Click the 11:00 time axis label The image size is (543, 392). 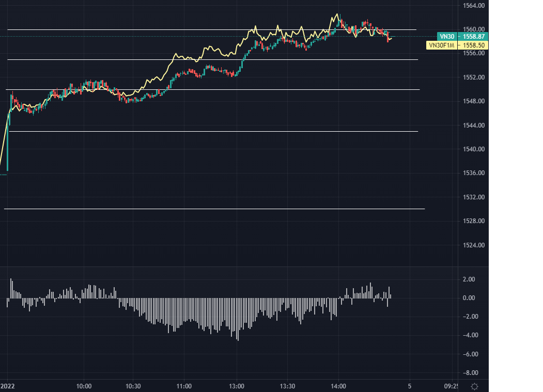tap(184, 386)
